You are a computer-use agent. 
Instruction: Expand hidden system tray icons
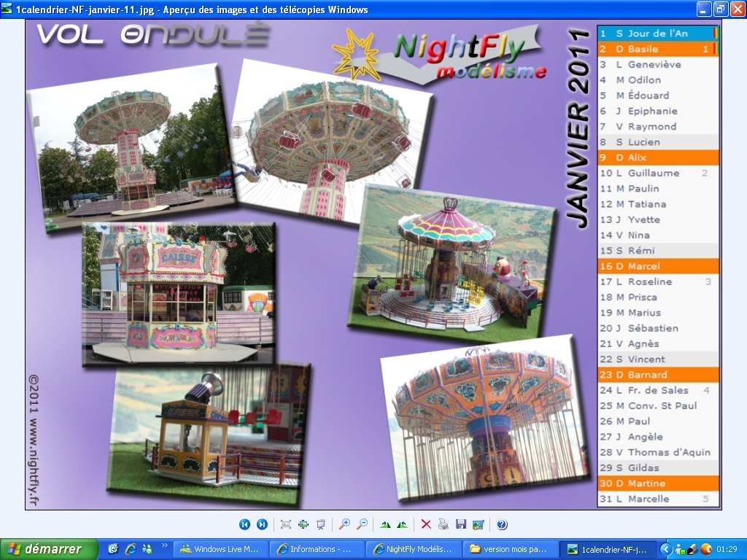[666, 549]
